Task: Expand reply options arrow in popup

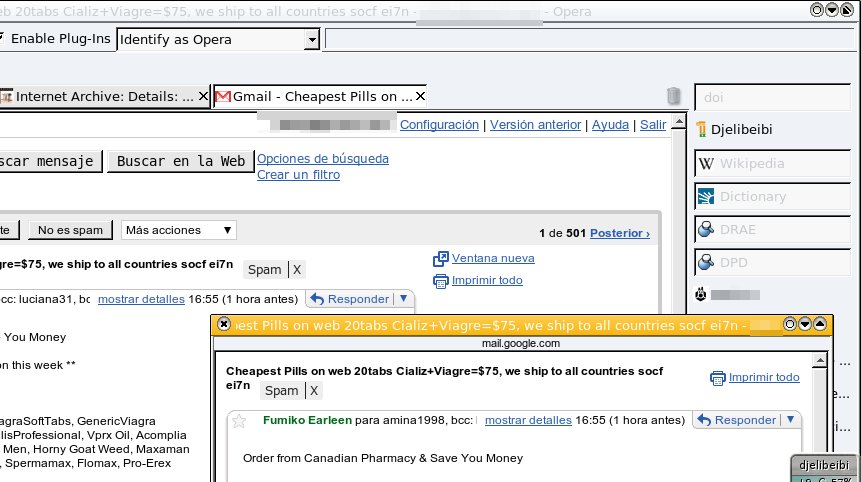Action: 790,419
